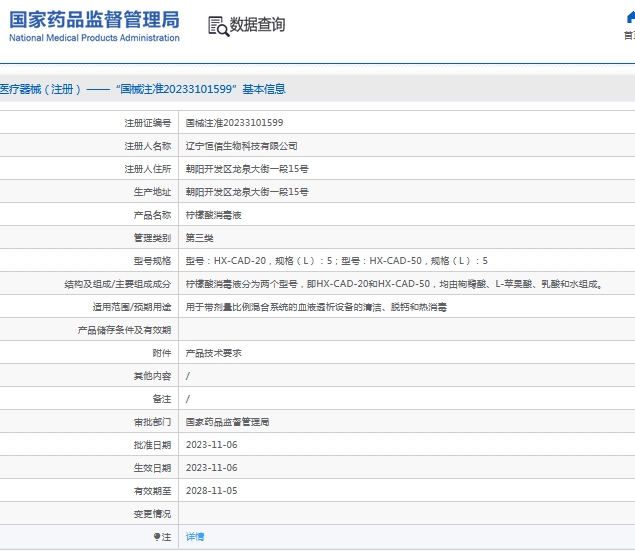Click the 适用范围 intended use description

click(316, 307)
